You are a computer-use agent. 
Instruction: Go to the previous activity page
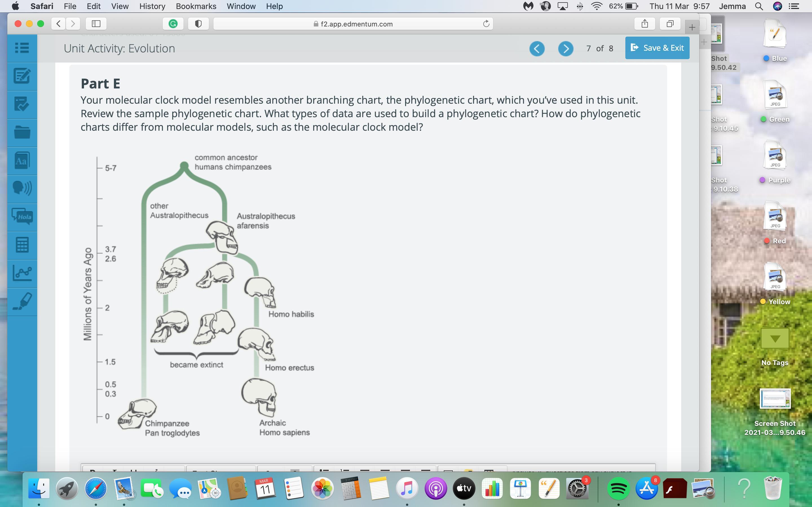click(537, 49)
